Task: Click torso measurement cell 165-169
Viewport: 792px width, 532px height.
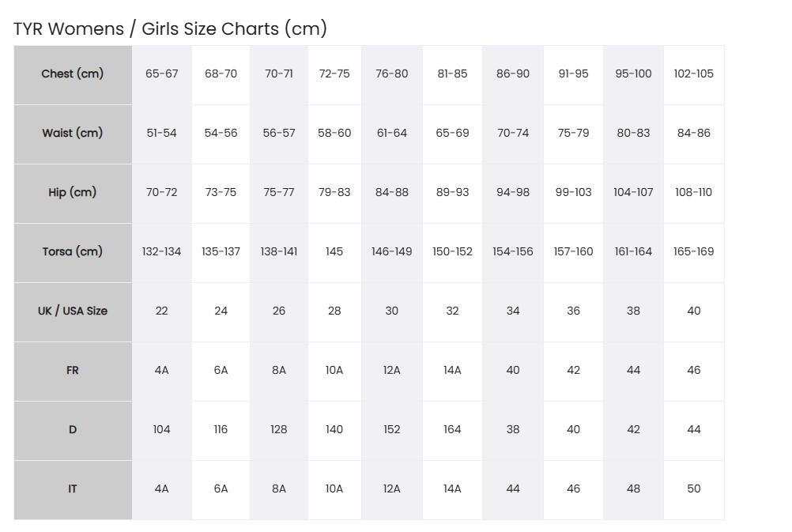Action: click(693, 253)
